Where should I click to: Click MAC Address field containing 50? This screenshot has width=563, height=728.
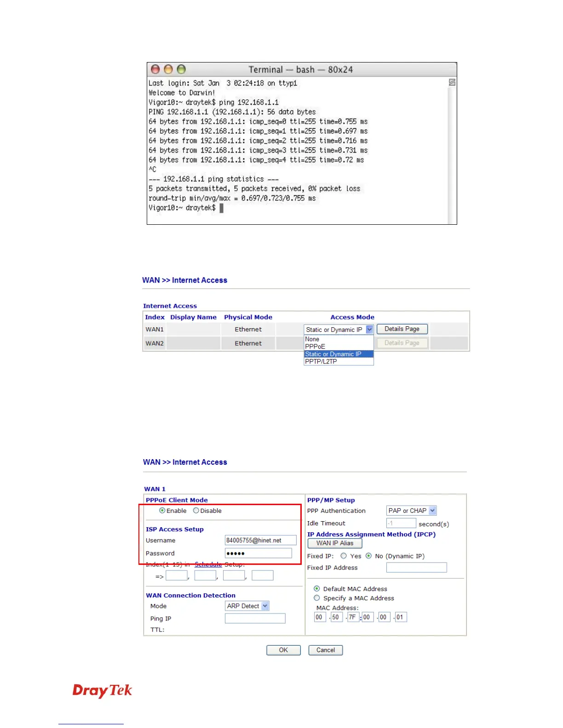click(x=337, y=617)
